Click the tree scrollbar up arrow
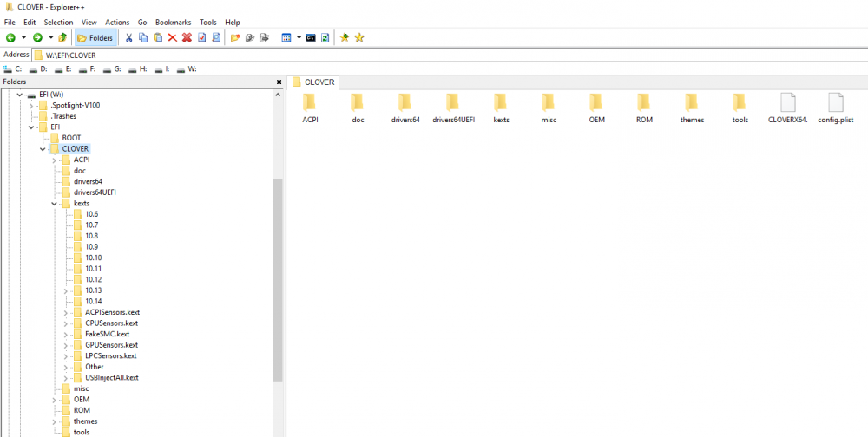The width and height of the screenshot is (868, 437). tap(278, 95)
